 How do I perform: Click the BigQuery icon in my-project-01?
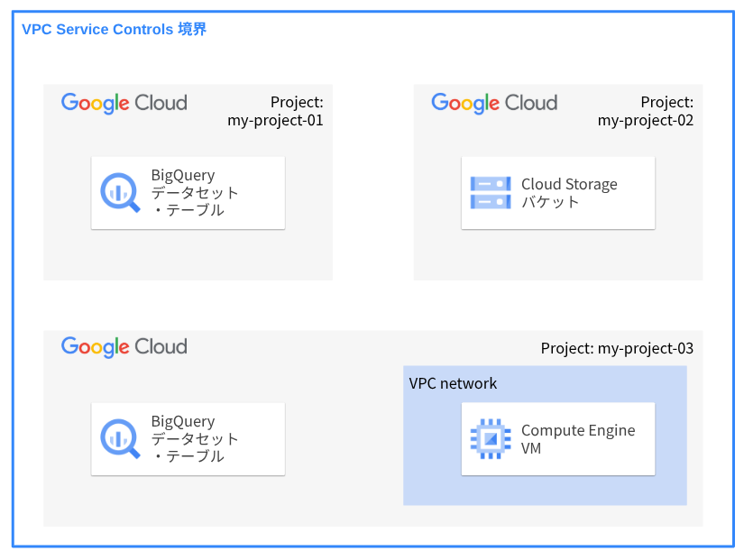coord(120,192)
